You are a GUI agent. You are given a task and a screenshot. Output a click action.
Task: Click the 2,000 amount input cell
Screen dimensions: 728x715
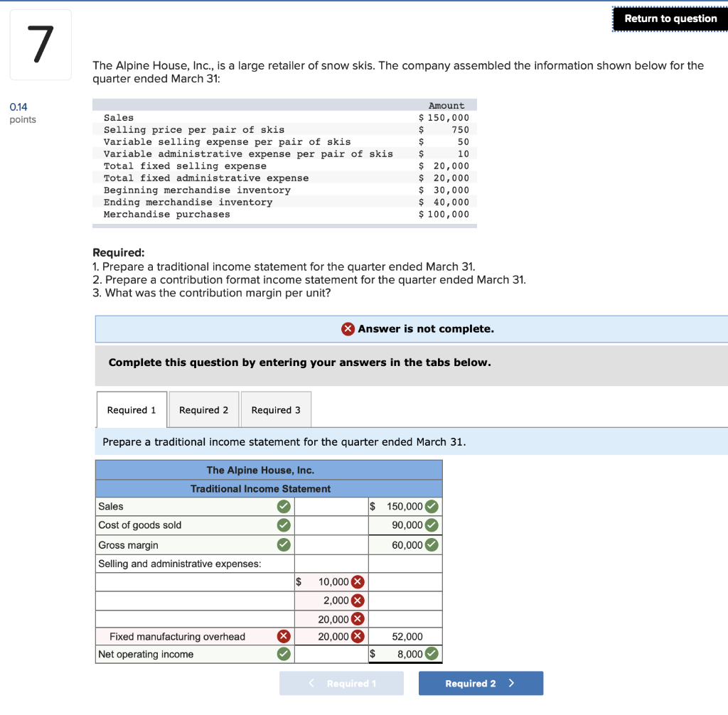(x=331, y=601)
